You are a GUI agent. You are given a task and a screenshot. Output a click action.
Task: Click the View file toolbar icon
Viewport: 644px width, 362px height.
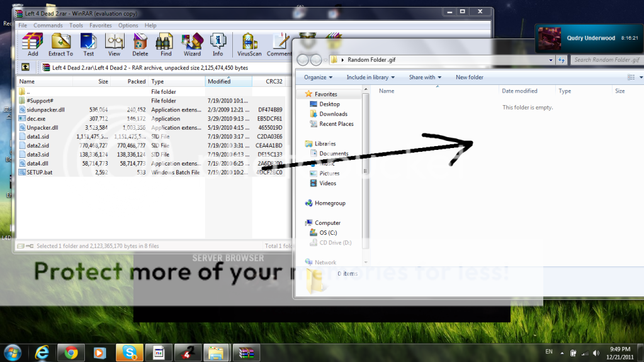114,44
